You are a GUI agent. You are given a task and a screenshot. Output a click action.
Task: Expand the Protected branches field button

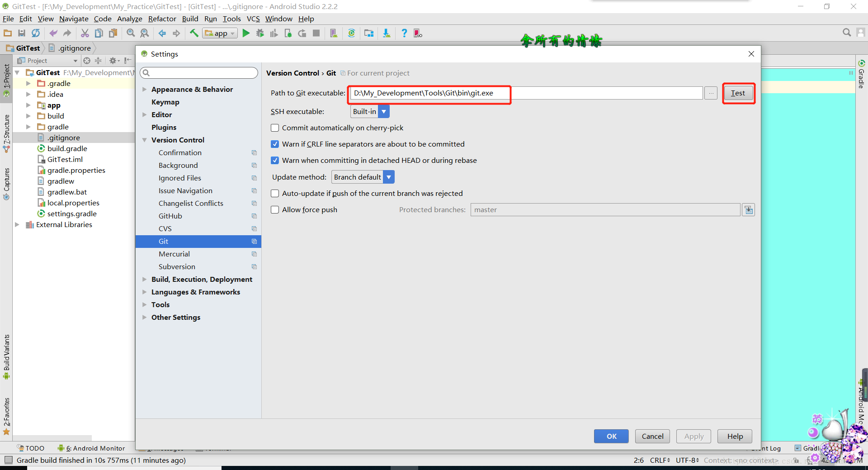point(749,210)
